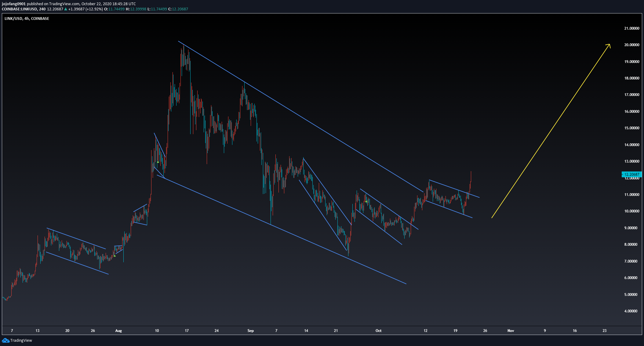Image resolution: width=644 pixels, height=346 pixels.
Task: Click the Aug label on the time axis
Action: point(118,331)
